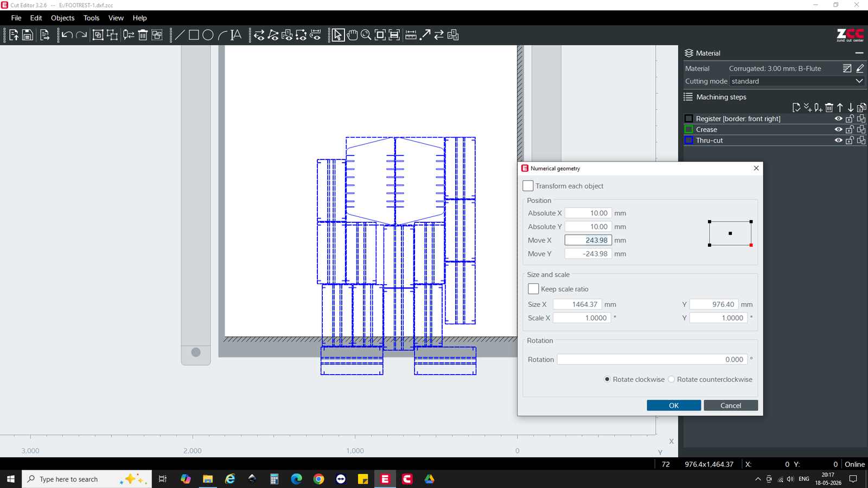Image resolution: width=868 pixels, height=488 pixels.
Task: Move machining step down
Action: [850, 107]
